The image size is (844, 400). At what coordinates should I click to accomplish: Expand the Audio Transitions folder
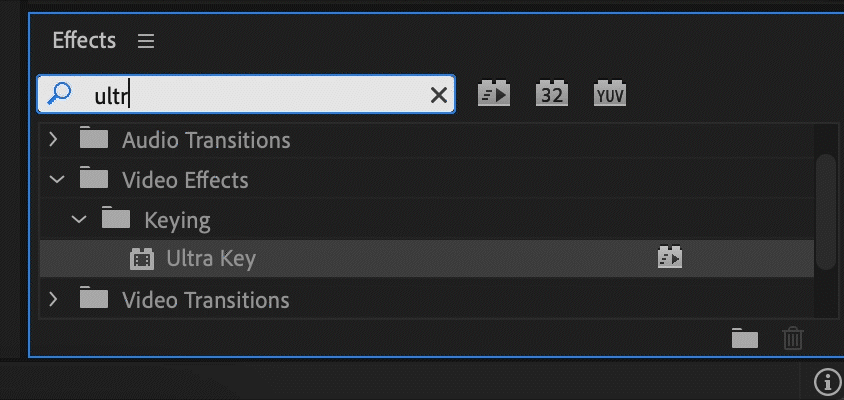[x=55, y=140]
